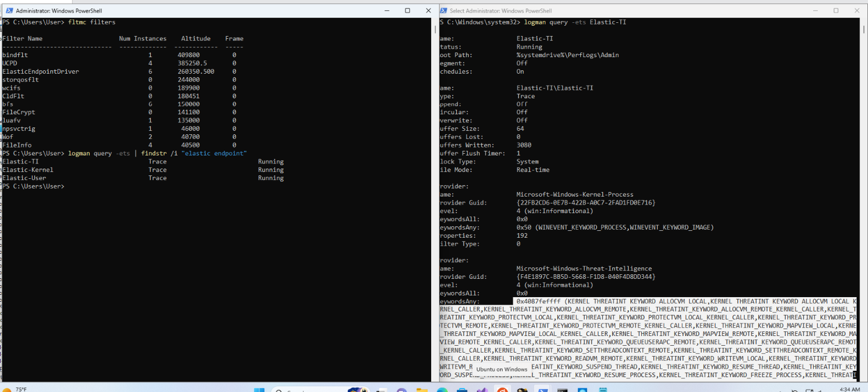This screenshot has width=868, height=392.
Task: Click the Altitude column header
Action: [196, 39]
